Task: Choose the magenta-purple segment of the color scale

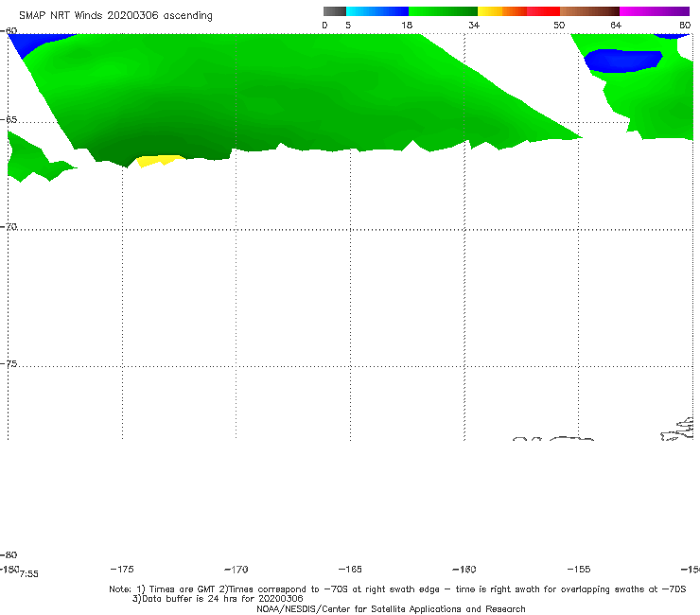Action: pos(655,11)
